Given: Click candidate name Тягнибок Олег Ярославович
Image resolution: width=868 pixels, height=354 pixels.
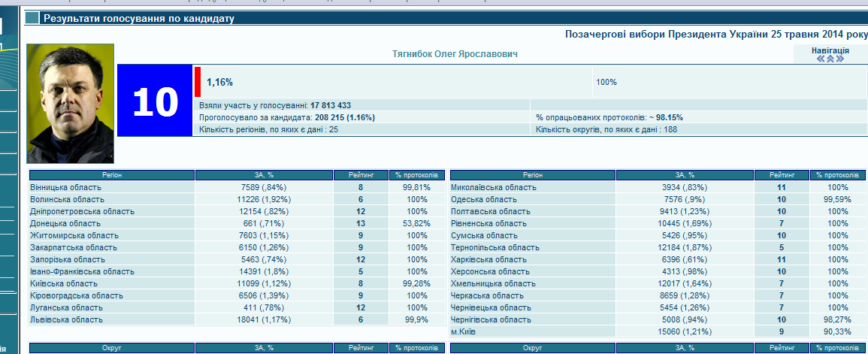Looking at the screenshot, I should (x=455, y=54).
